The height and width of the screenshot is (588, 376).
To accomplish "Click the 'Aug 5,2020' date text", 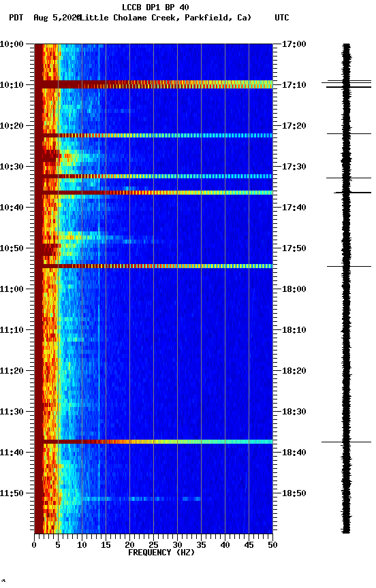I will [x=57, y=18].
